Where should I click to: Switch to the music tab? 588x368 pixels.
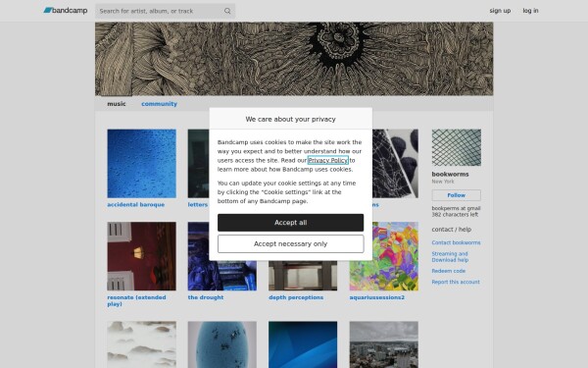pyautogui.click(x=117, y=104)
